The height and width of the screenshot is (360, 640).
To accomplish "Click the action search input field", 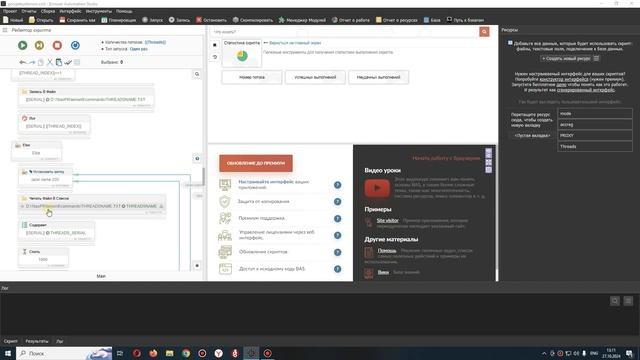I will (x=344, y=32).
